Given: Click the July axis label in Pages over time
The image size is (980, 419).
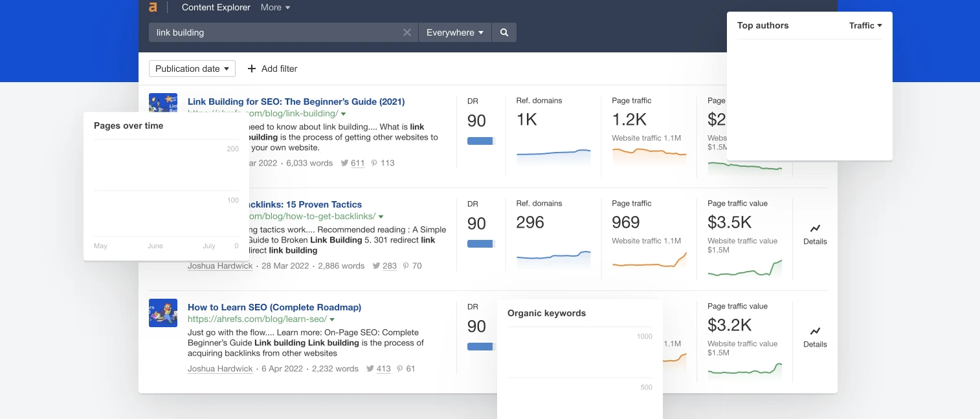Looking at the screenshot, I should 209,246.
